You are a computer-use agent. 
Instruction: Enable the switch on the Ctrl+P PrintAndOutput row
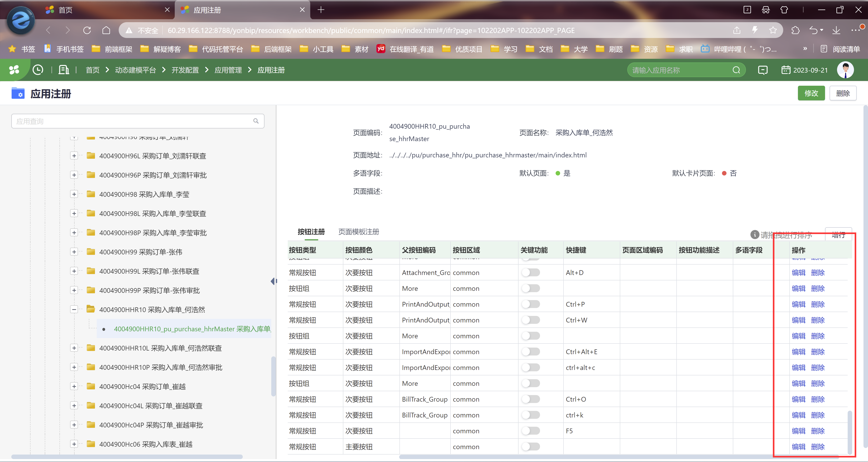(531, 304)
